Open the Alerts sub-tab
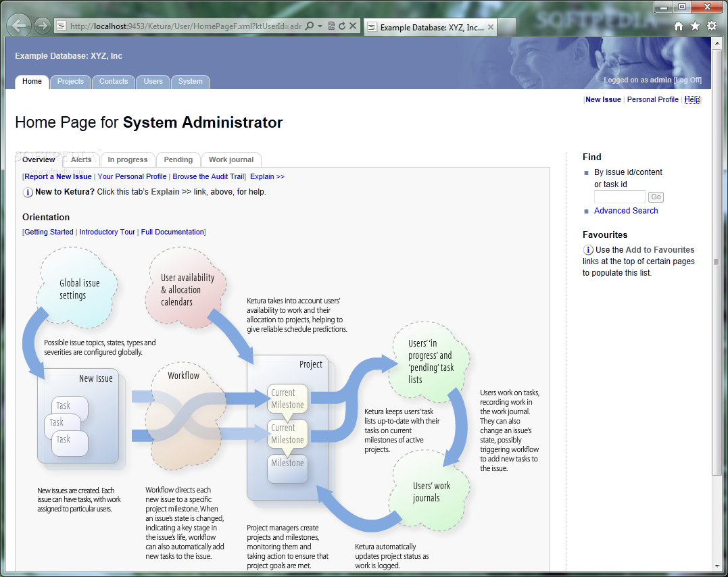Screen dimensions: 728x577 (x=81, y=159)
